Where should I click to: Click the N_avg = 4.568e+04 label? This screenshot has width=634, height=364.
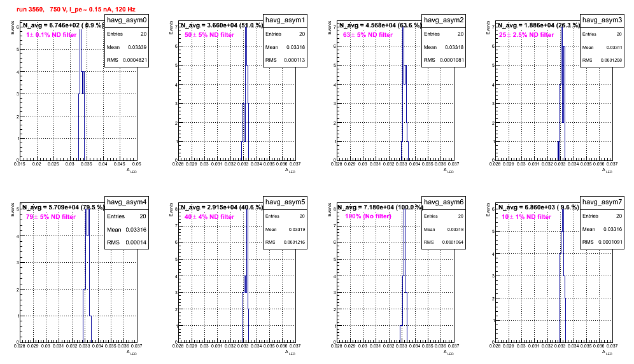tap(380, 25)
